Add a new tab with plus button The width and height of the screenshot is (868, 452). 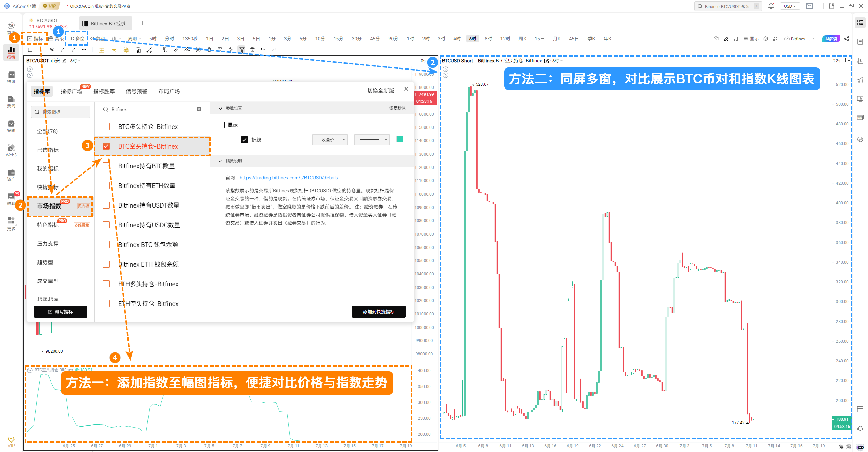(x=143, y=23)
